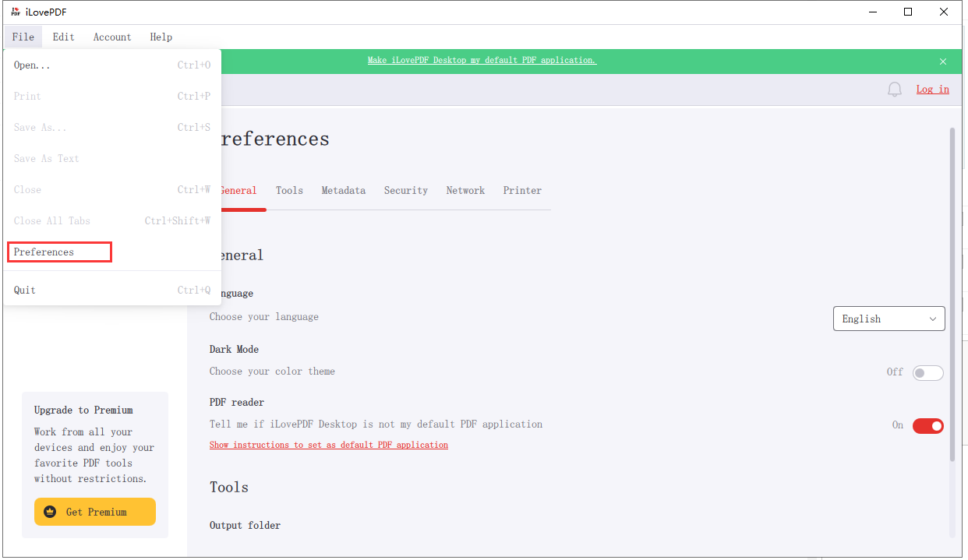Choose Quit from the File menu

112,290
